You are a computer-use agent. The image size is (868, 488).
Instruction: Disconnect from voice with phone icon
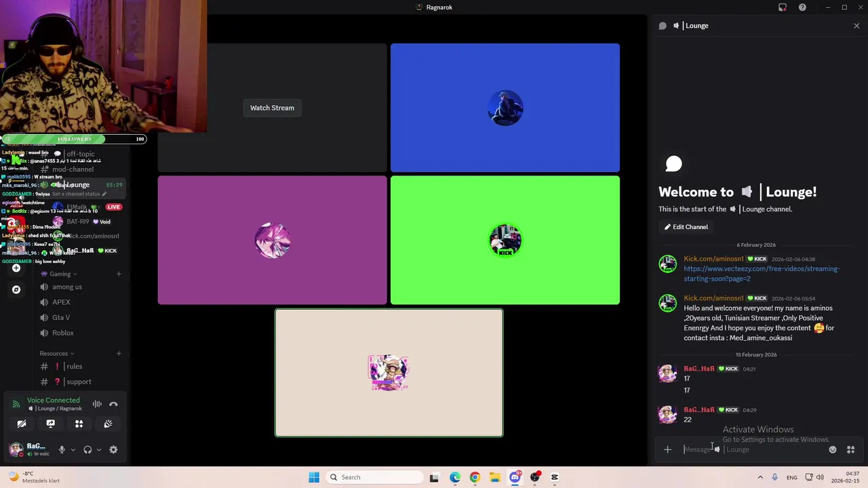coord(113,404)
